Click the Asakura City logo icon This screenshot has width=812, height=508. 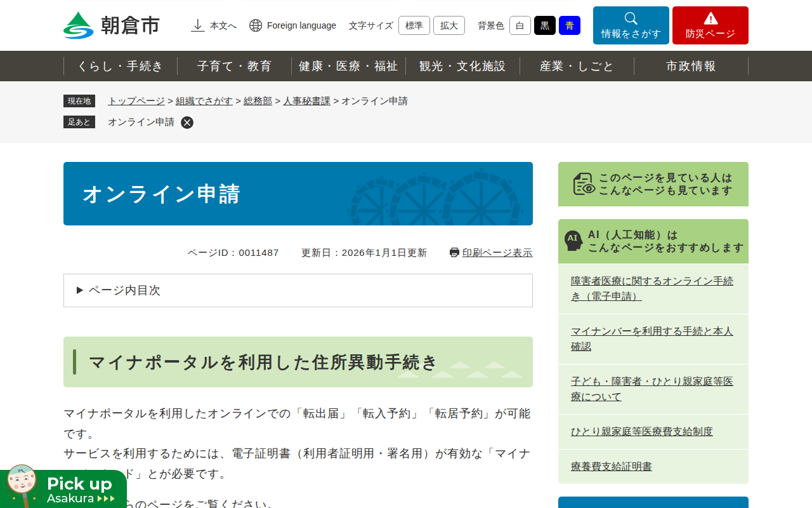click(78, 25)
